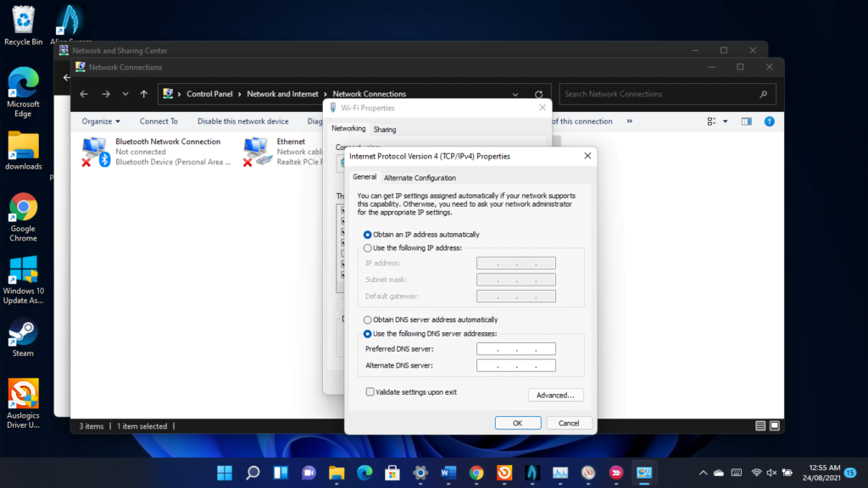
Task: Show hidden icons in the system tray
Action: tap(702, 474)
